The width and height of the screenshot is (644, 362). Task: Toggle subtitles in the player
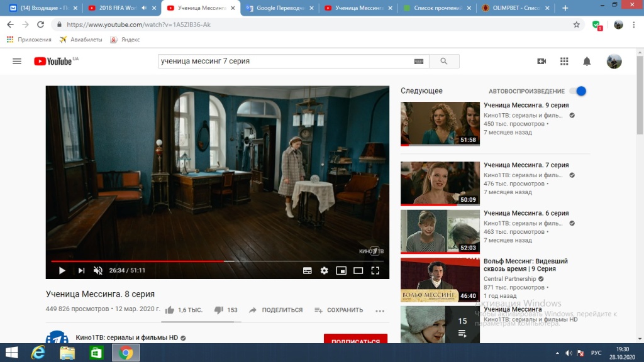tap(307, 270)
